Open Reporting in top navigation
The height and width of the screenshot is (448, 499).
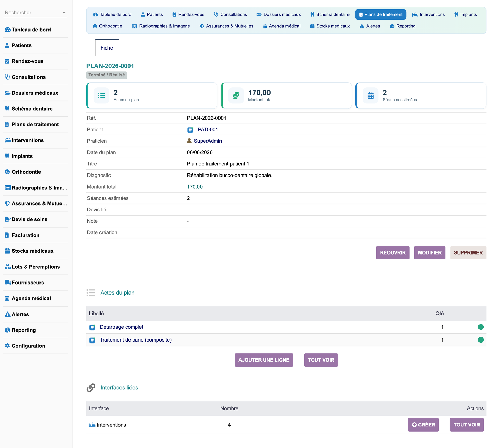click(x=403, y=26)
